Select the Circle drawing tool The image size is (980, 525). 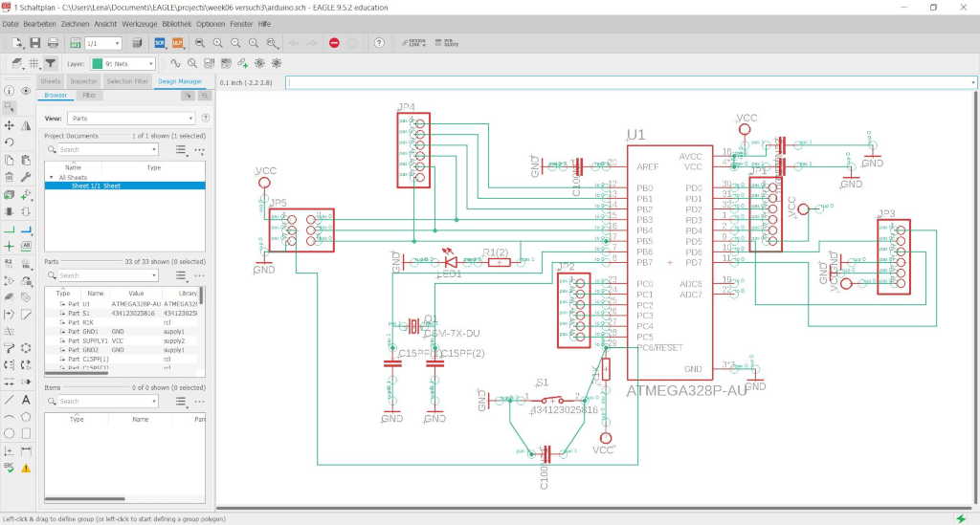tap(10, 432)
